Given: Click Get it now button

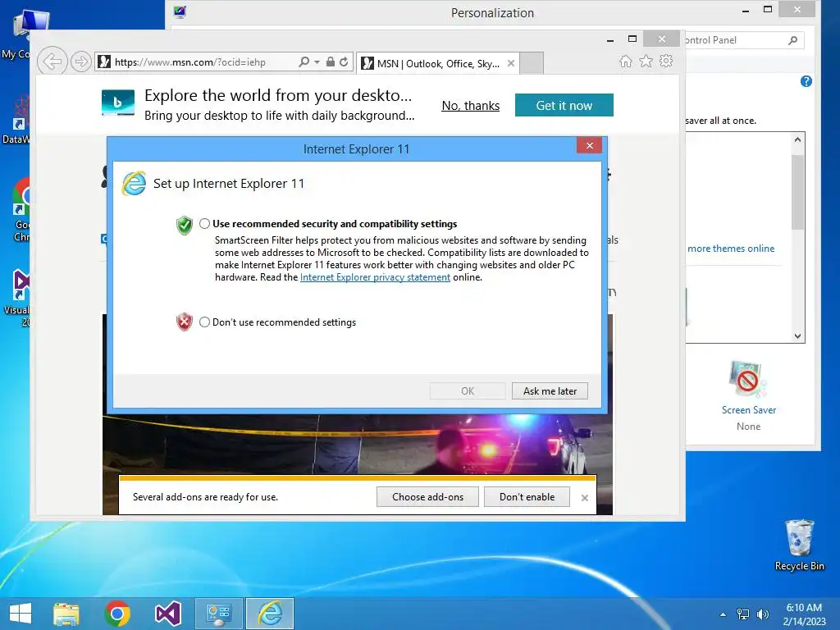Looking at the screenshot, I should pos(564,105).
